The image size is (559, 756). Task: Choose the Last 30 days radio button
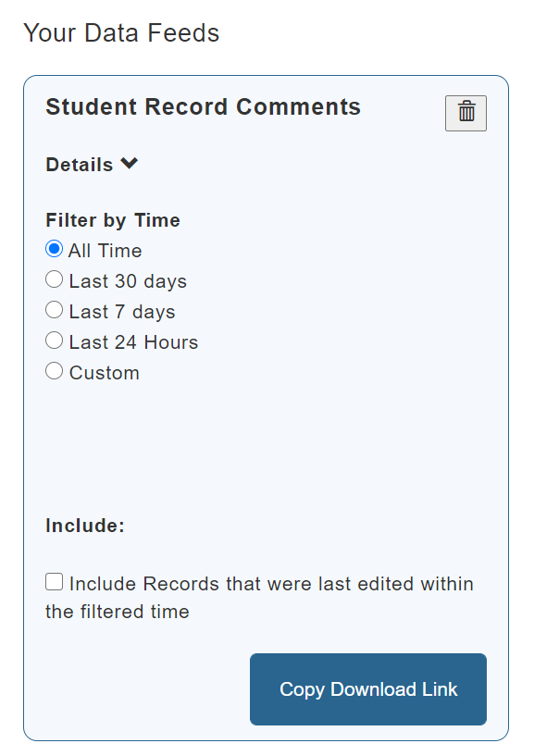tap(55, 279)
